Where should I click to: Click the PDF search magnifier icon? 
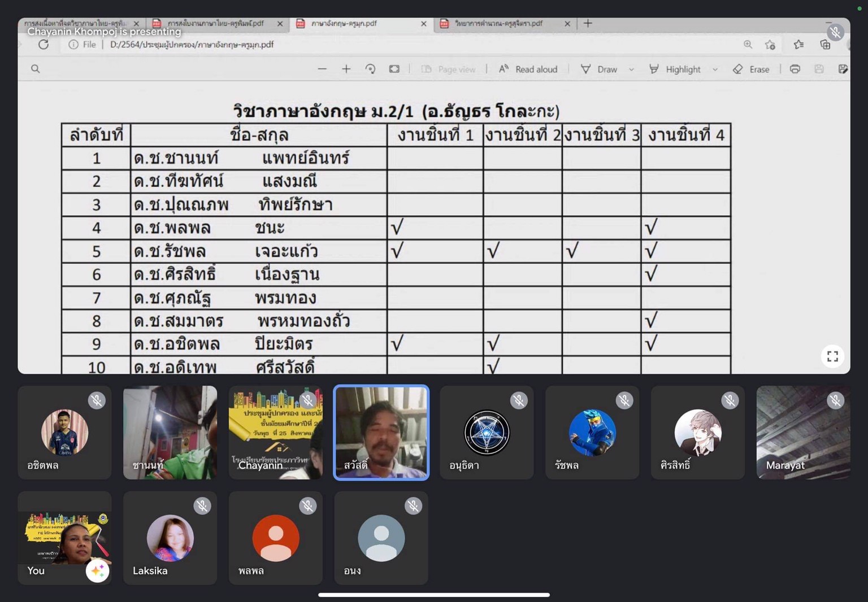click(x=36, y=69)
